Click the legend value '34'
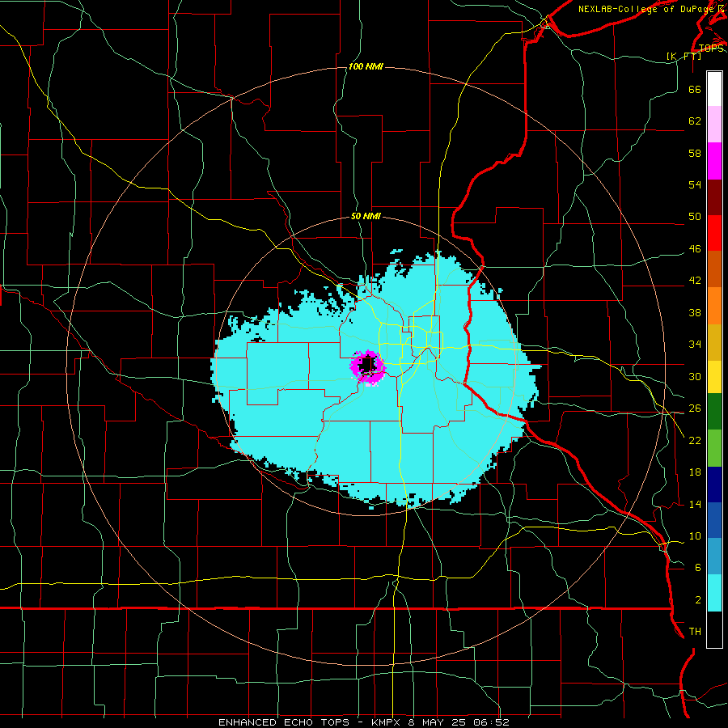728x728 pixels. 695,345
